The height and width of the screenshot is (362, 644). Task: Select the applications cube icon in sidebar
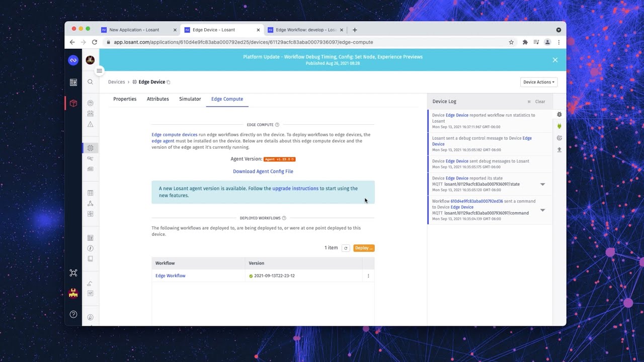(x=73, y=103)
